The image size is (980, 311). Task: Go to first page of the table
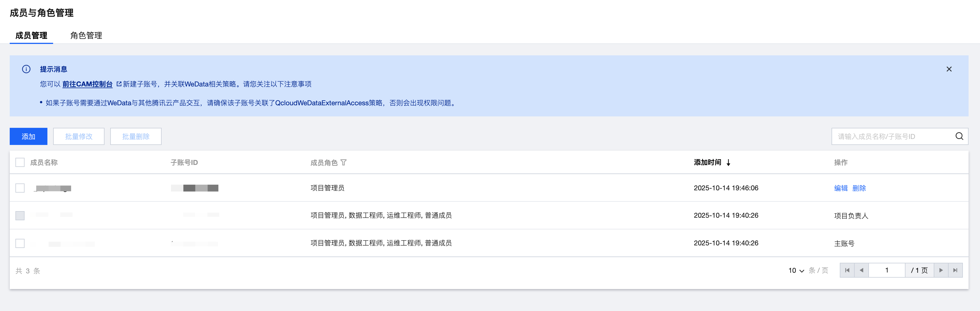(x=847, y=270)
